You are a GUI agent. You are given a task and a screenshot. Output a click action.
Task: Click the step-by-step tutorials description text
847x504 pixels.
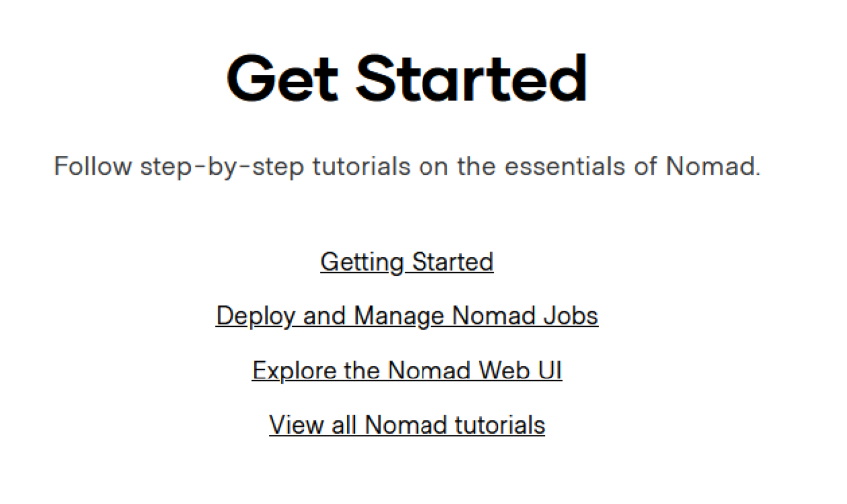pos(407,166)
